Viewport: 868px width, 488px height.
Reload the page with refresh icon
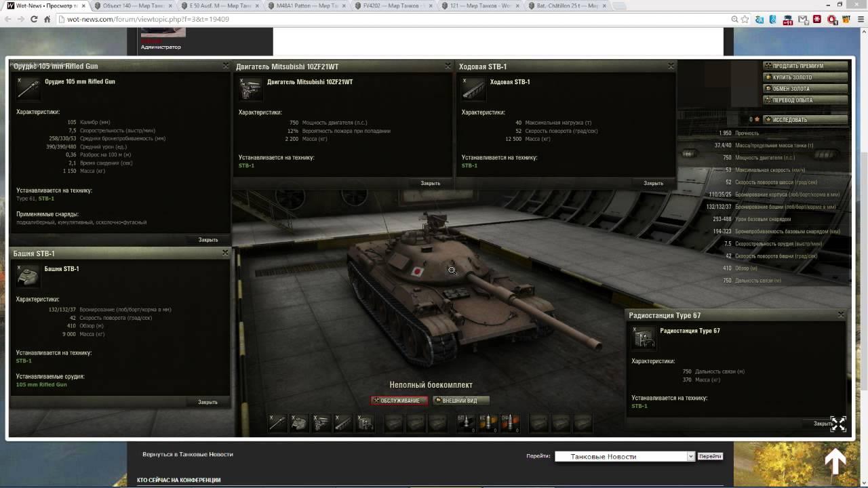34,20
